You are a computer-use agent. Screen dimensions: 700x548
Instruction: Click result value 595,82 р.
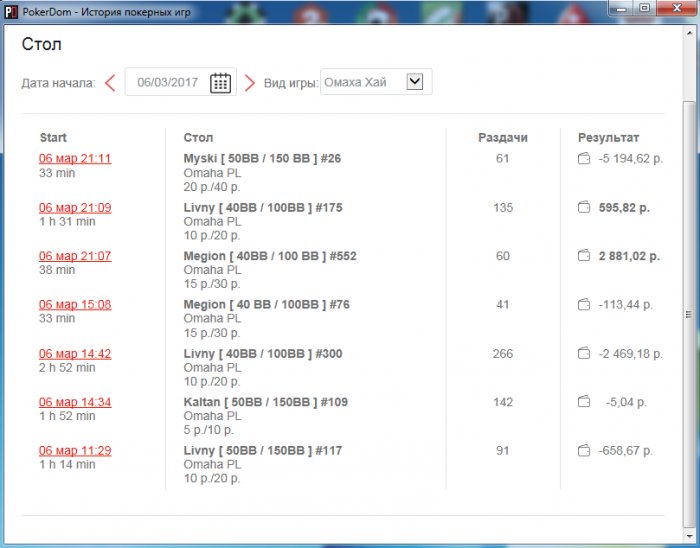[x=624, y=208]
